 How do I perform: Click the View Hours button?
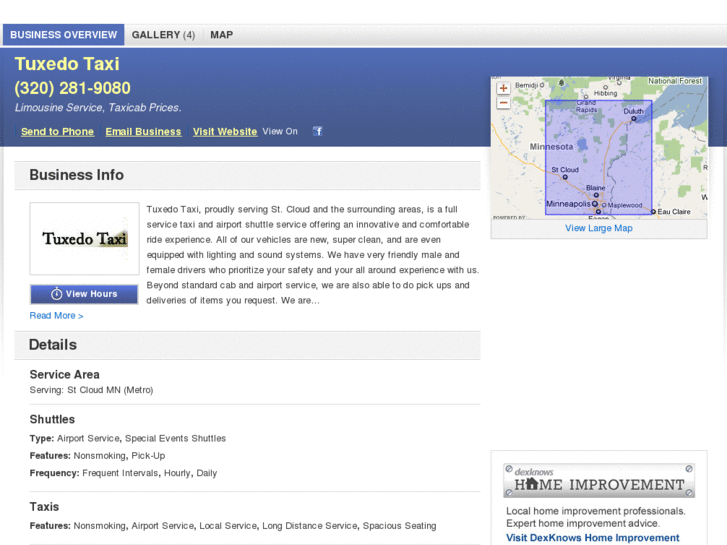(84, 294)
